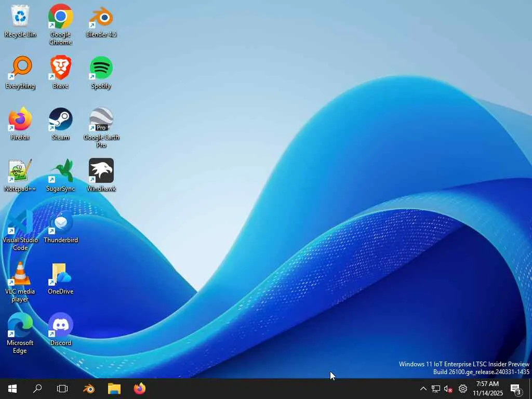Select the Everything search desktop shortcut
This screenshot has width=532, height=399.
pyautogui.click(x=20, y=73)
